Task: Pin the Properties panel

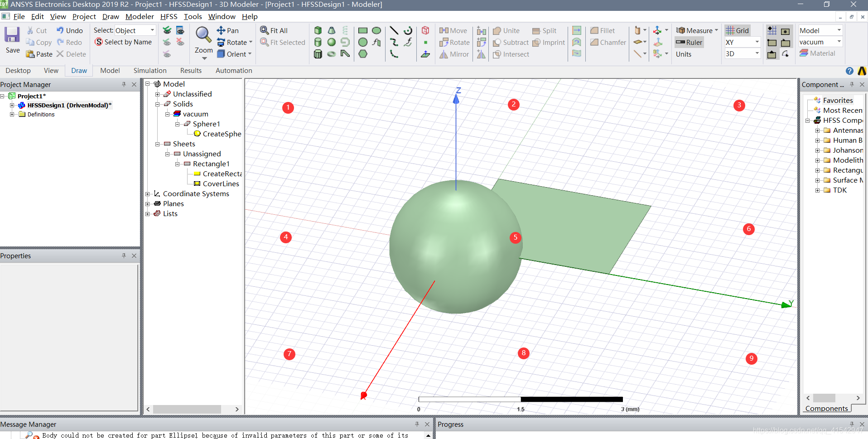Action: point(124,256)
